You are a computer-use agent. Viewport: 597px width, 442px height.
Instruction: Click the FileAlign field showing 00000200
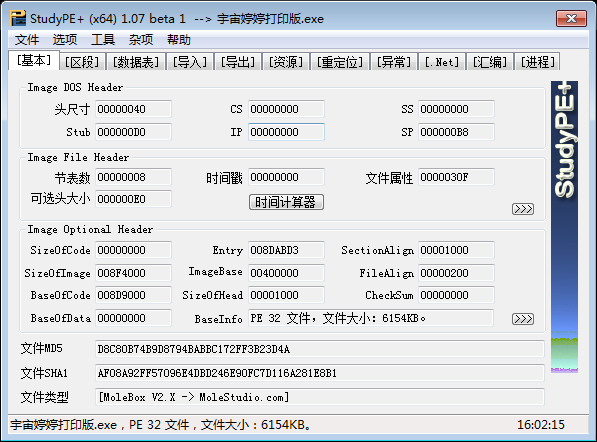tap(456, 273)
